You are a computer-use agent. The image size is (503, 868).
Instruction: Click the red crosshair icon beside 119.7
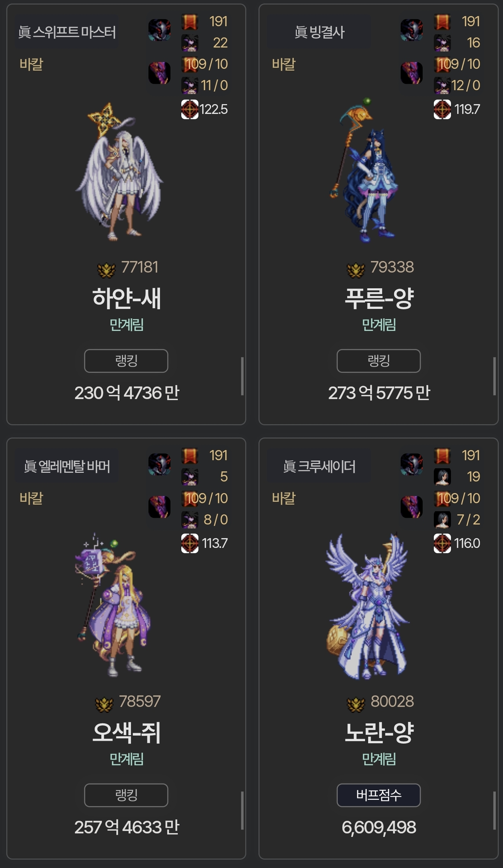pos(442,109)
